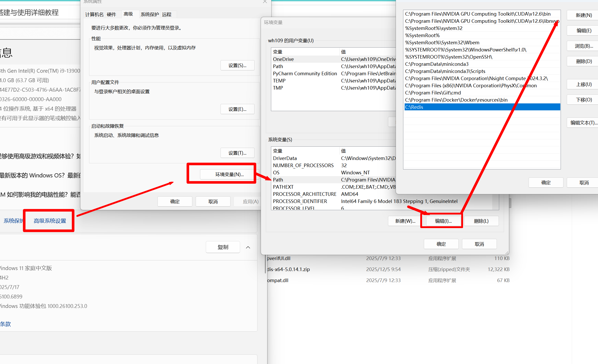Click the 环境变量(N)... button
The width and height of the screenshot is (598, 364).
(x=229, y=174)
